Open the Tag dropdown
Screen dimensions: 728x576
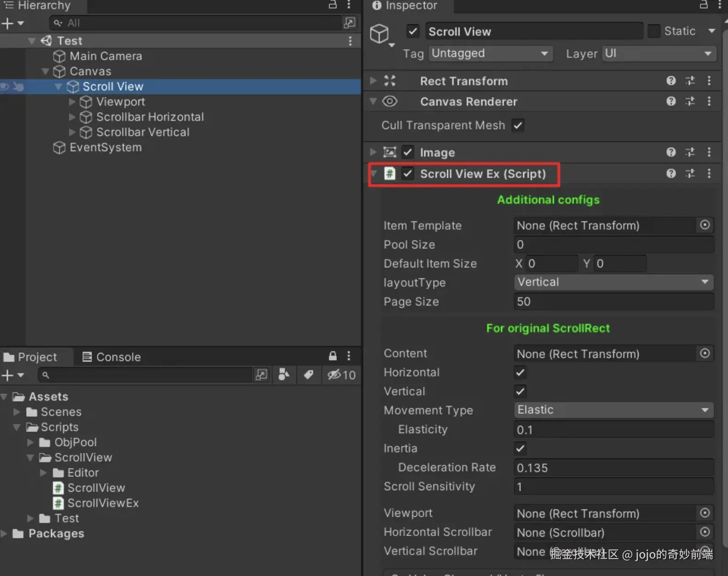click(490, 53)
